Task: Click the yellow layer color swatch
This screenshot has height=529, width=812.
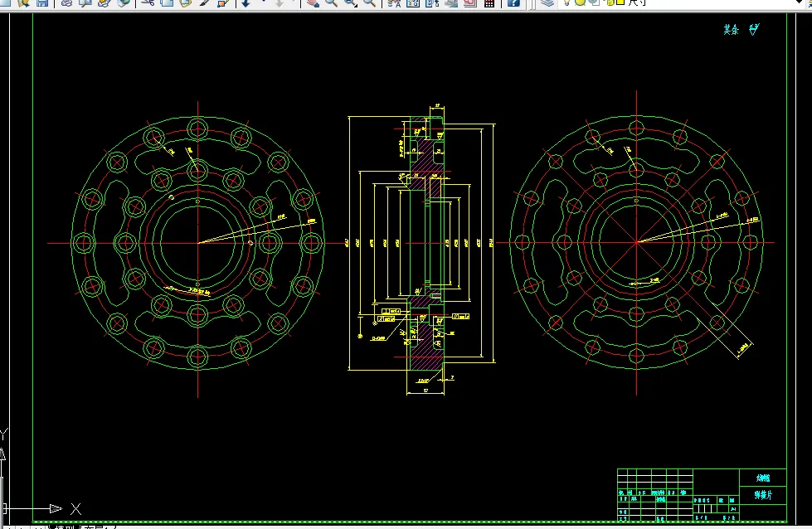Action: click(x=620, y=2)
